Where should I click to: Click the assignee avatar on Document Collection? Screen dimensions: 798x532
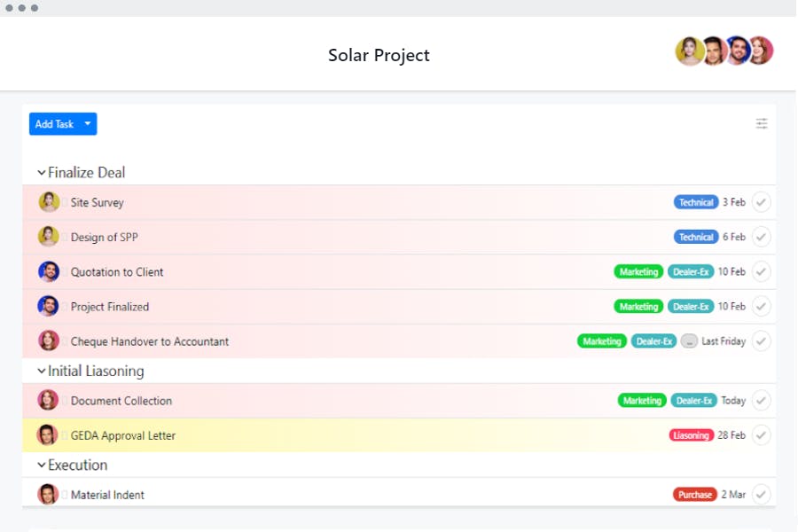pyautogui.click(x=49, y=400)
